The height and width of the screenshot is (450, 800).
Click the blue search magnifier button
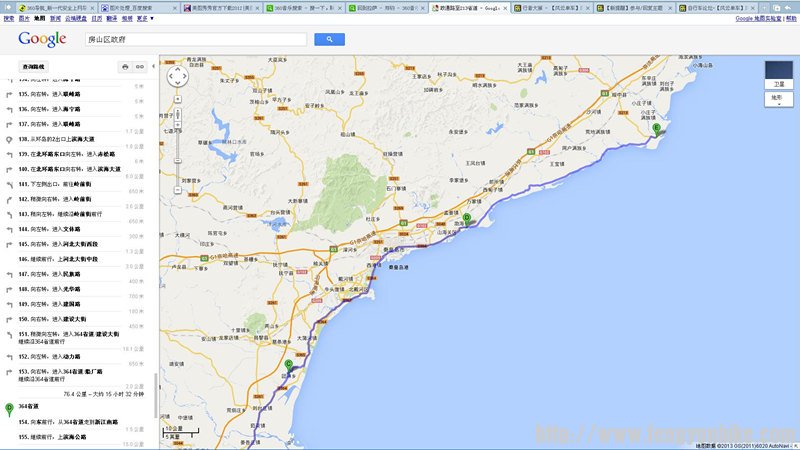[x=329, y=39]
